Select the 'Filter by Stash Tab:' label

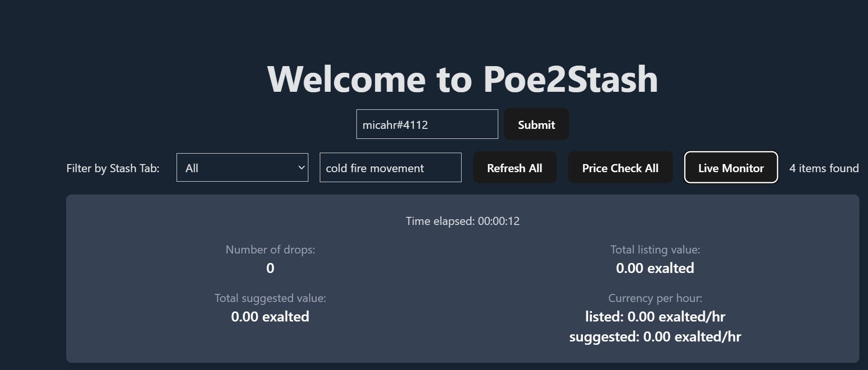click(113, 168)
